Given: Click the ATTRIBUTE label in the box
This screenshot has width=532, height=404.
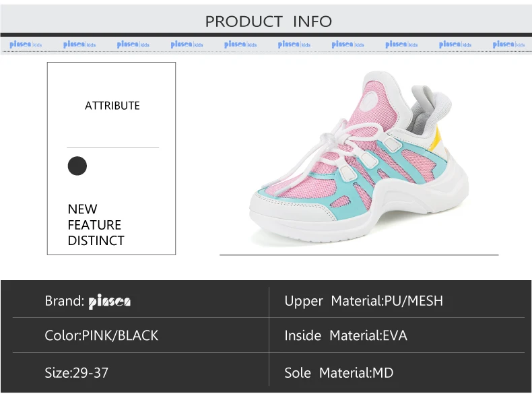Looking at the screenshot, I should (x=112, y=106).
